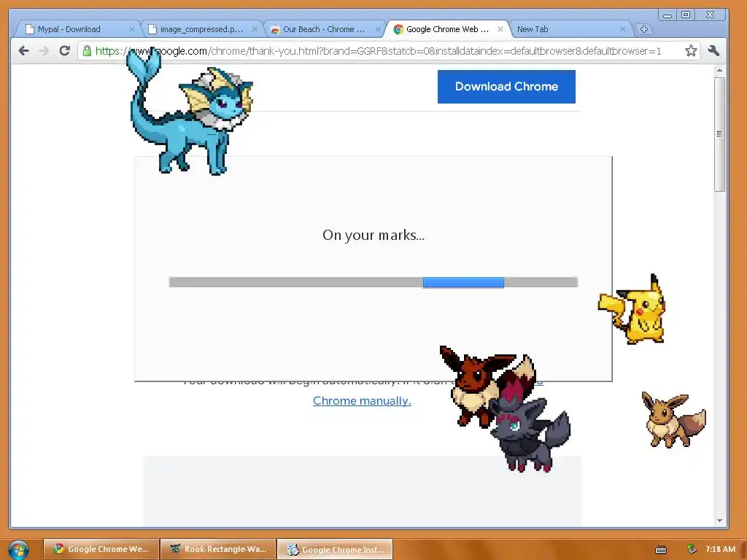Click the on-screen keyboard tray icon

click(661, 550)
